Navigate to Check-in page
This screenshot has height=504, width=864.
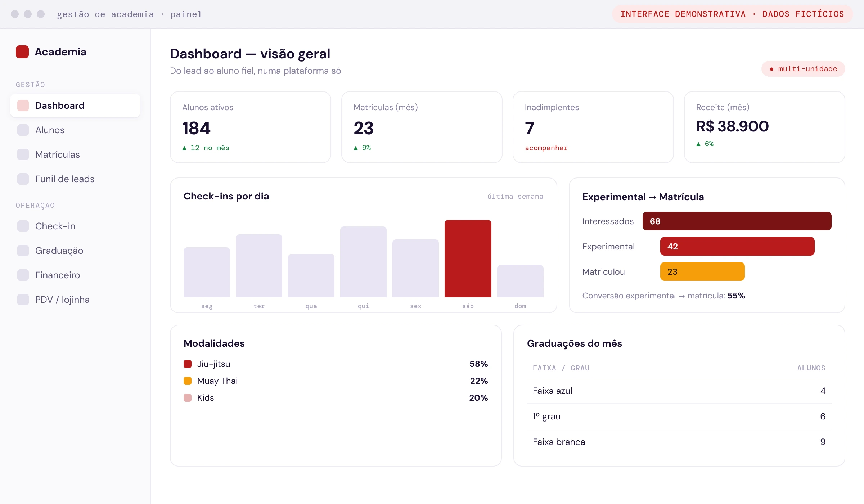click(75, 226)
